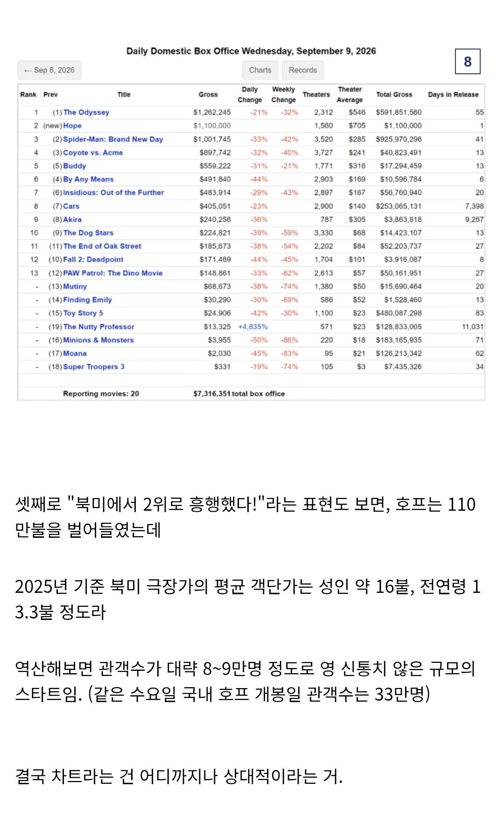The width and height of the screenshot is (504, 823).
Task: Click the Theater Average column header
Action: coord(350,94)
